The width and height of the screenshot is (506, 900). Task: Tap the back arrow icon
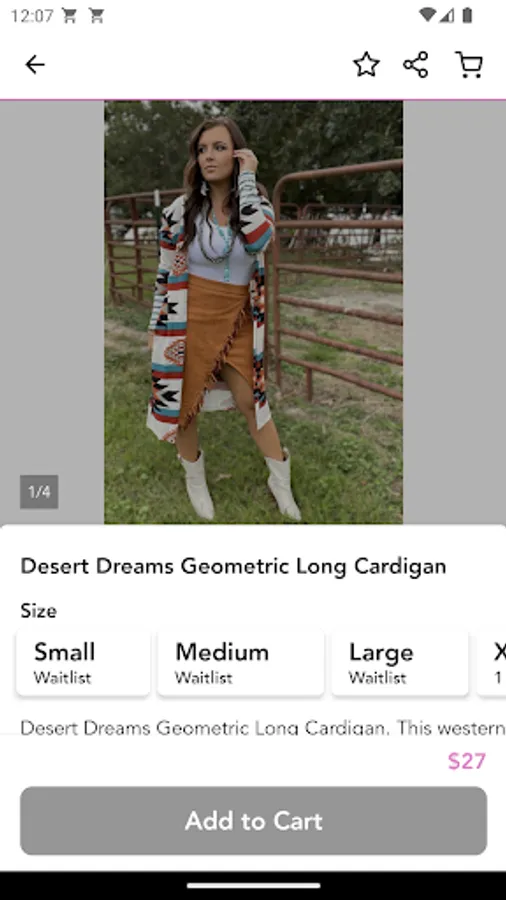(35, 64)
